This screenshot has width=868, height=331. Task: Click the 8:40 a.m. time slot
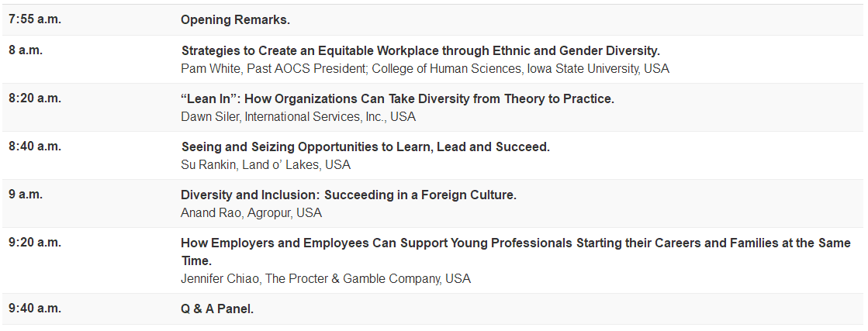click(x=35, y=146)
